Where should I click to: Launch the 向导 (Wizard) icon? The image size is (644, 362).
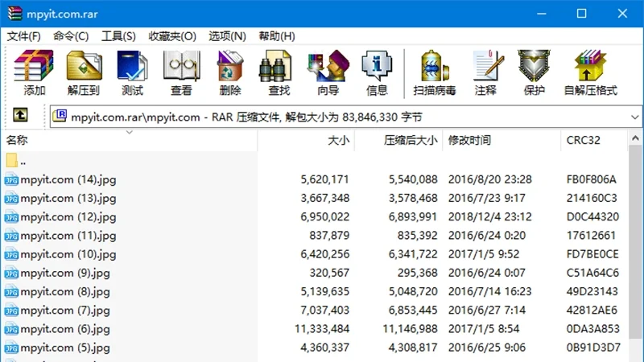tap(328, 66)
